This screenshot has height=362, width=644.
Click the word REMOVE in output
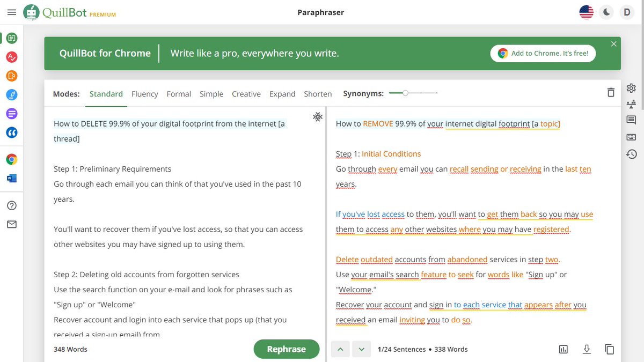click(378, 124)
